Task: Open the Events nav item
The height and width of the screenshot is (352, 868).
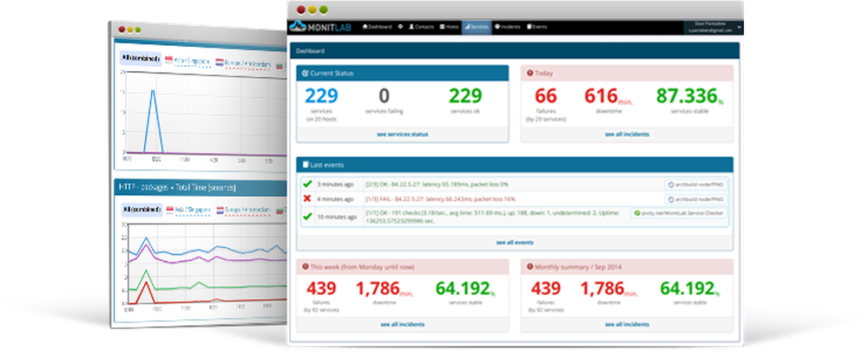Action: [537, 27]
